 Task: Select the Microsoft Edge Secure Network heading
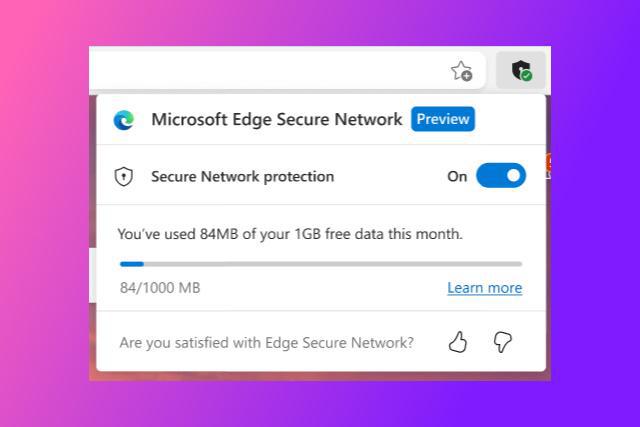[276, 119]
